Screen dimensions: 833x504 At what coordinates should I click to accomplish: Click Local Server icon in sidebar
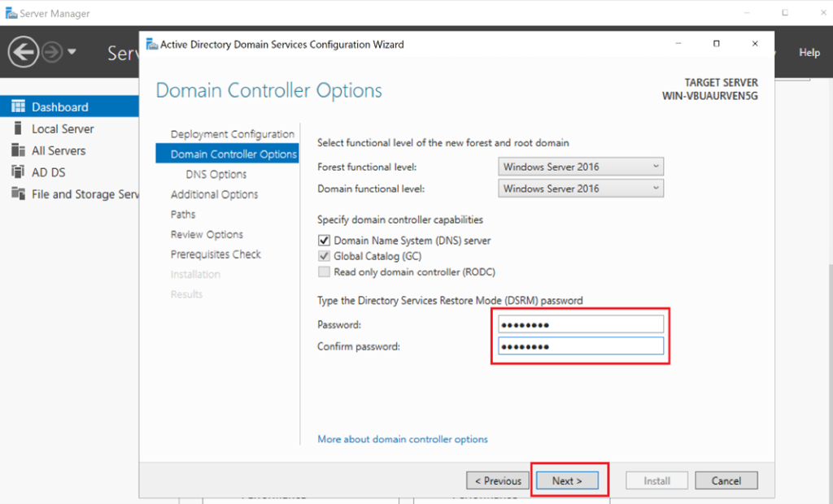(18, 128)
